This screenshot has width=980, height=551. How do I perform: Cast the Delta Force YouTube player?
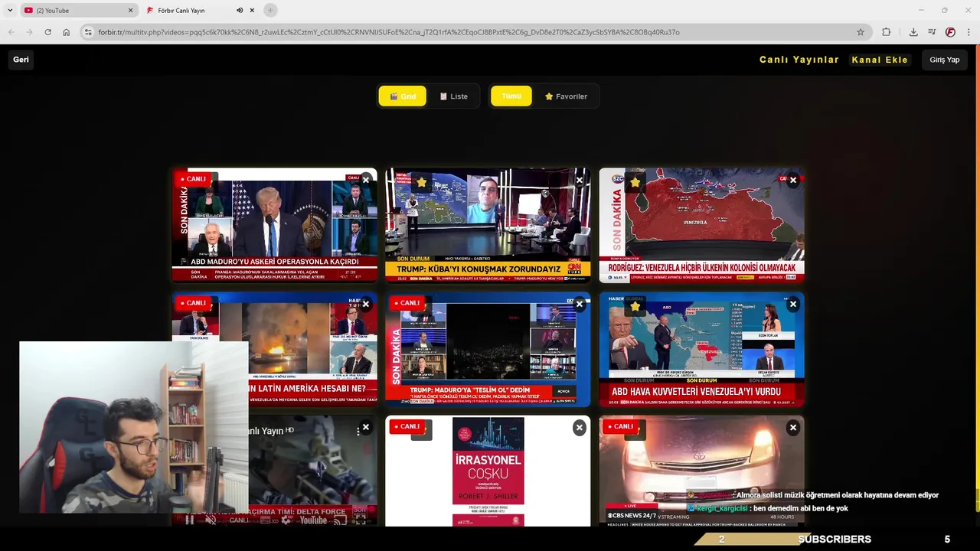(341, 520)
